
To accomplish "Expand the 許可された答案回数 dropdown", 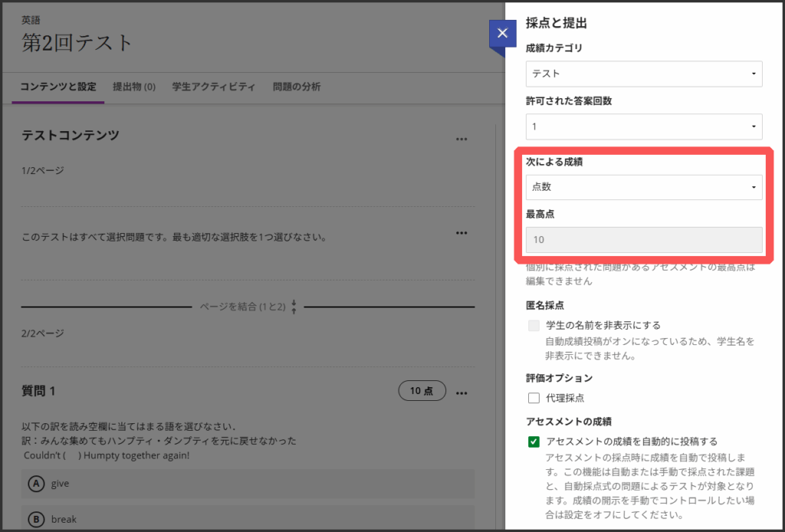I will [x=643, y=126].
